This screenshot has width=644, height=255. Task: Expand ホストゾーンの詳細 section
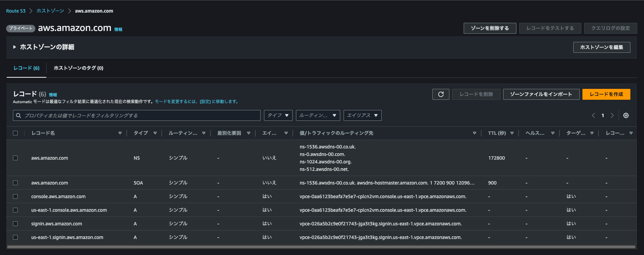point(14,47)
